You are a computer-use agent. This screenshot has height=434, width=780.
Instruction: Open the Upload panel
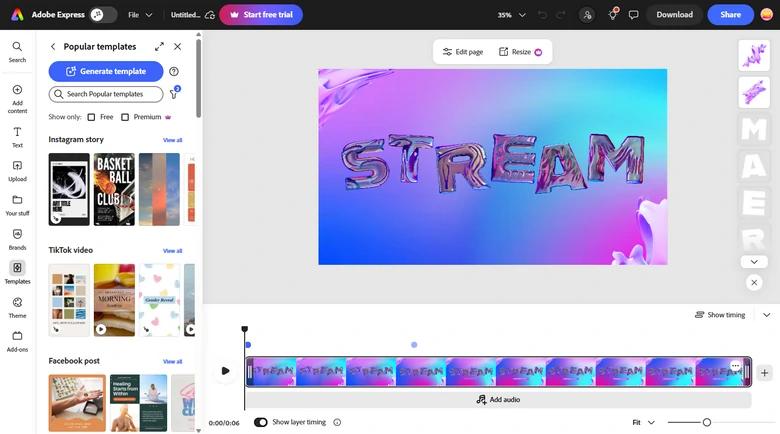[17, 170]
